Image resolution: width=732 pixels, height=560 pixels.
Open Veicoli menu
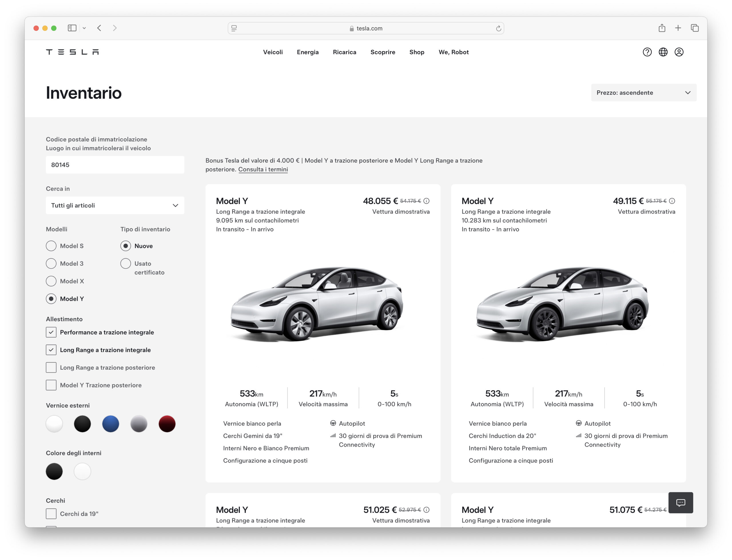click(x=272, y=52)
